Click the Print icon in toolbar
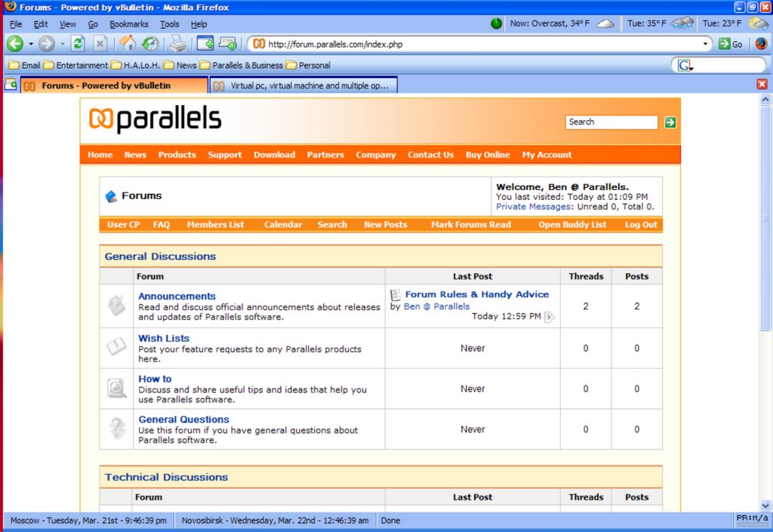This screenshot has height=532, width=773. [x=178, y=44]
